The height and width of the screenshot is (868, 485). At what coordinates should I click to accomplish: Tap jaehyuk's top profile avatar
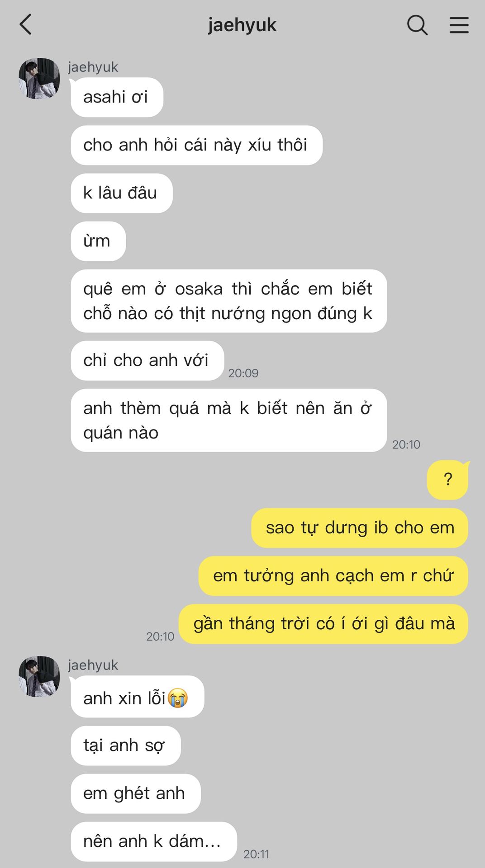coord(39,78)
